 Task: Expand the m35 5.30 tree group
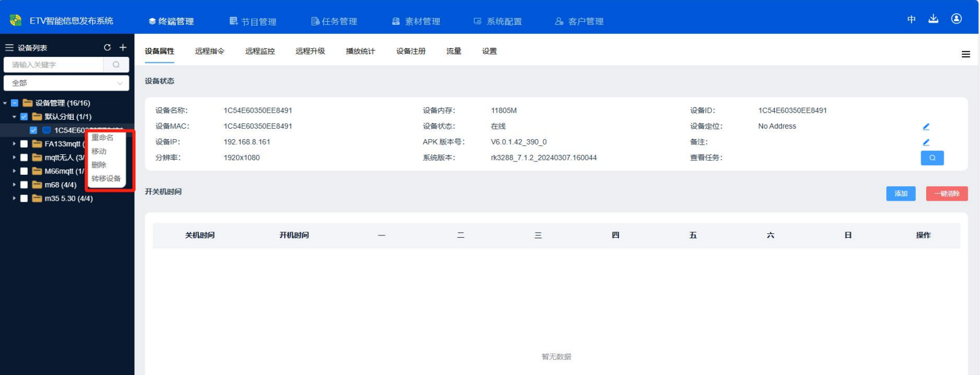14,198
